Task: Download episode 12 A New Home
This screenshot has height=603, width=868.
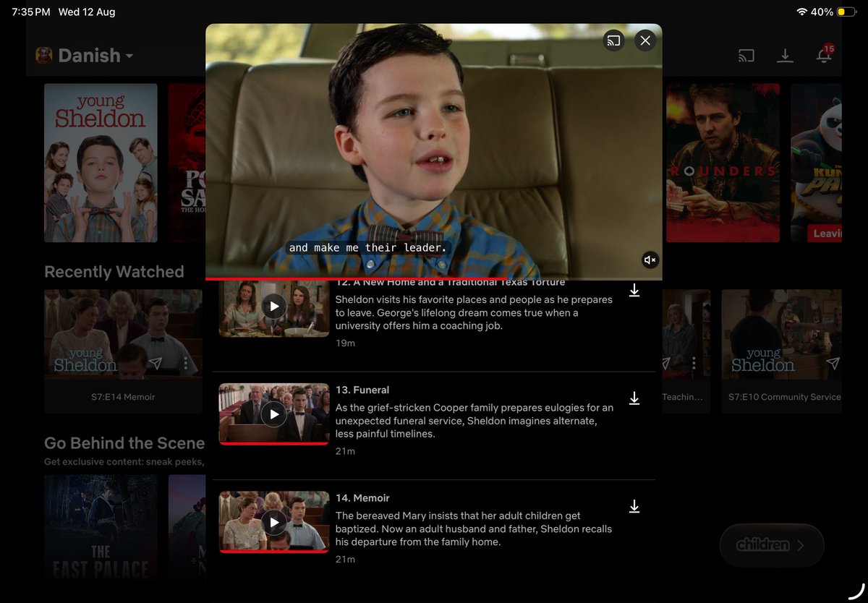Action: point(634,290)
